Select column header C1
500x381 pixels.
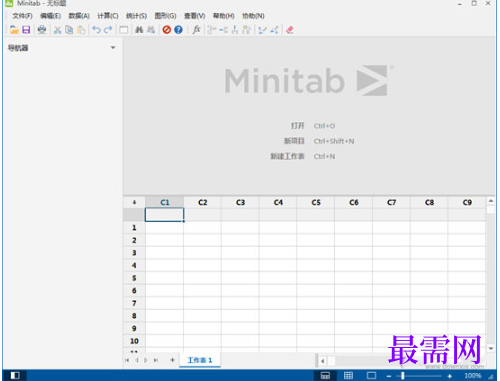click(165, 202)
